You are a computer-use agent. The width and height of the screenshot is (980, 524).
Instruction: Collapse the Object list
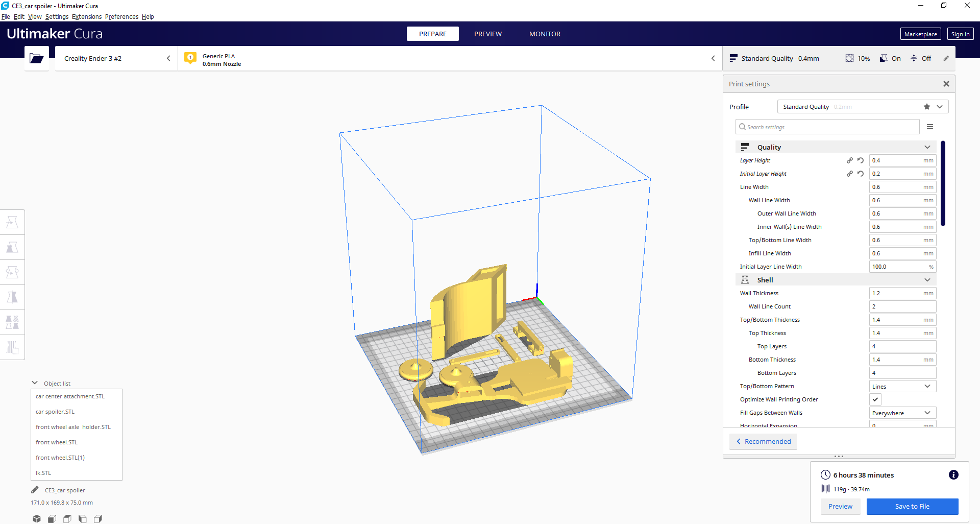click(x=35, y=383)
